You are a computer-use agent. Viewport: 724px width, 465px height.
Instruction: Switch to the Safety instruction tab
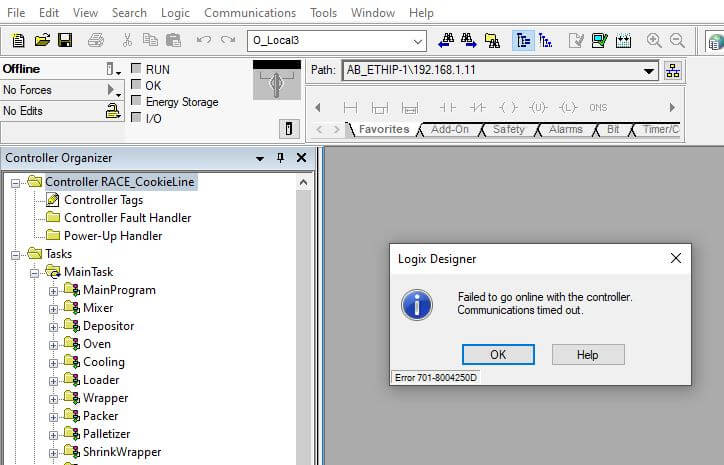click(508, 130)
